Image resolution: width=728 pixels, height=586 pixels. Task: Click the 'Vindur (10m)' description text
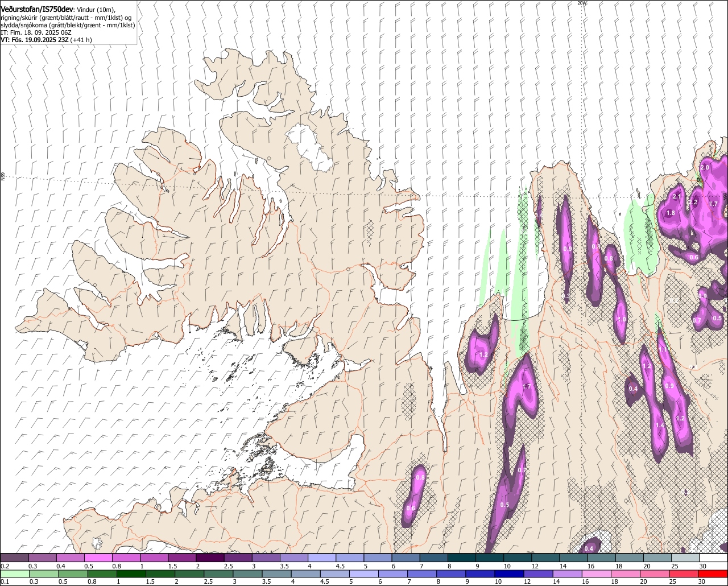point(96,10)
